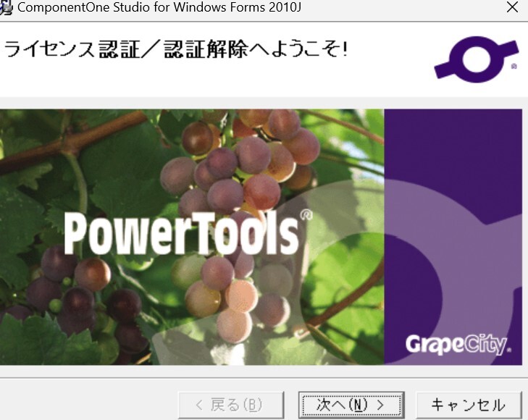Click the GrapeCity wordmark on banner
528x420 pixels.
coord(458,345)
